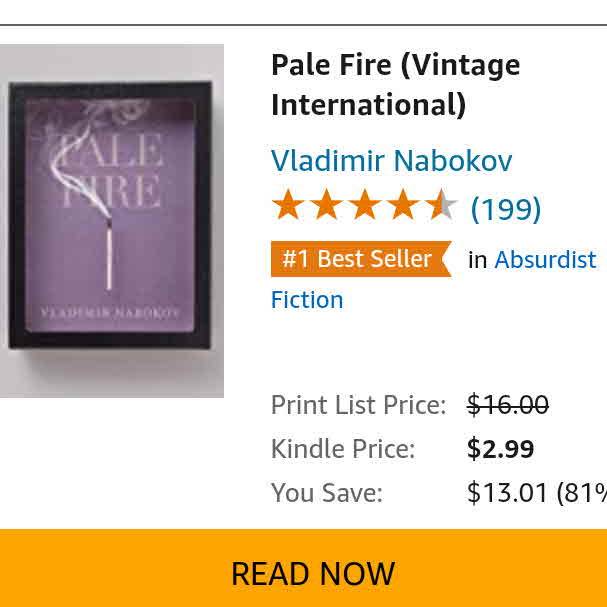607x607 pixels.
Task: Click the word Fiction in category link
Action: pos(307,299)
